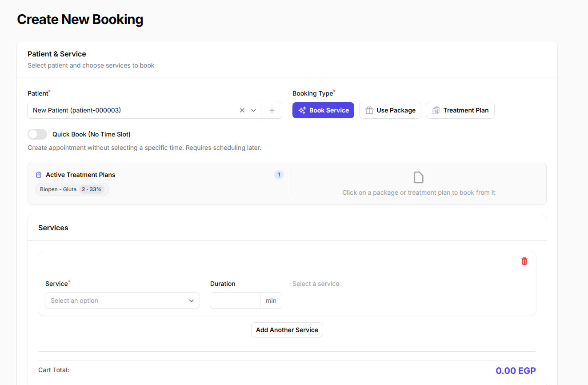
Task: Click the Services section title
Action: [53, 228]
